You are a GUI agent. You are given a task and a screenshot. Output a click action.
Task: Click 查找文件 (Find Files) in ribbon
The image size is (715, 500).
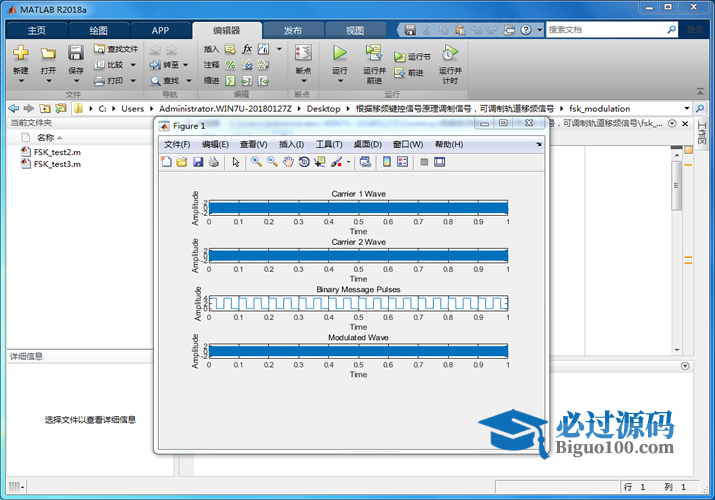coord(116,49)
